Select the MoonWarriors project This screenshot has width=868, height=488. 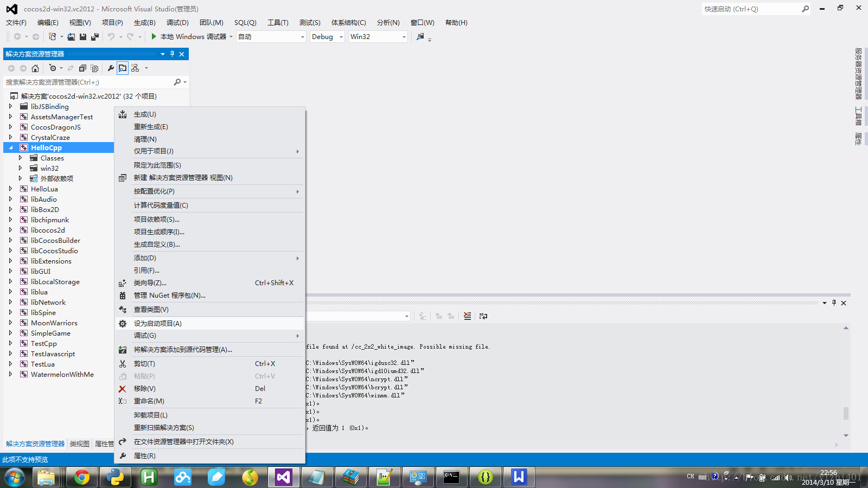coord(54,323)
